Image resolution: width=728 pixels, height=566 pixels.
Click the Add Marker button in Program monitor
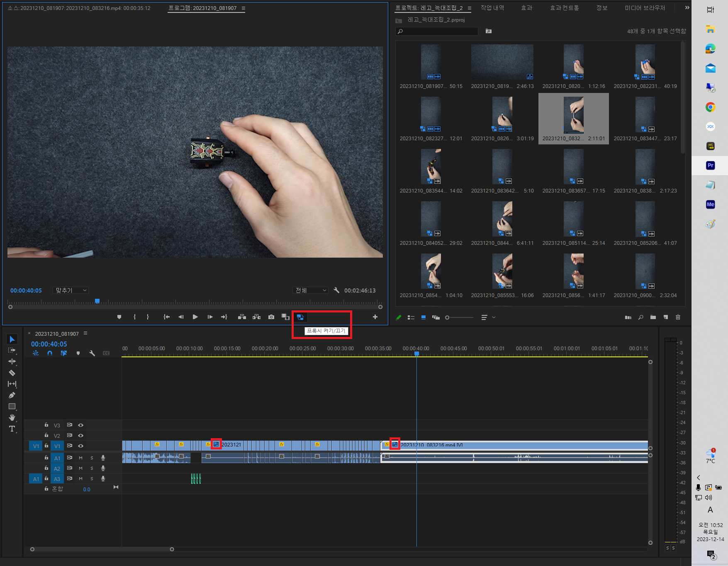(119, 317)
